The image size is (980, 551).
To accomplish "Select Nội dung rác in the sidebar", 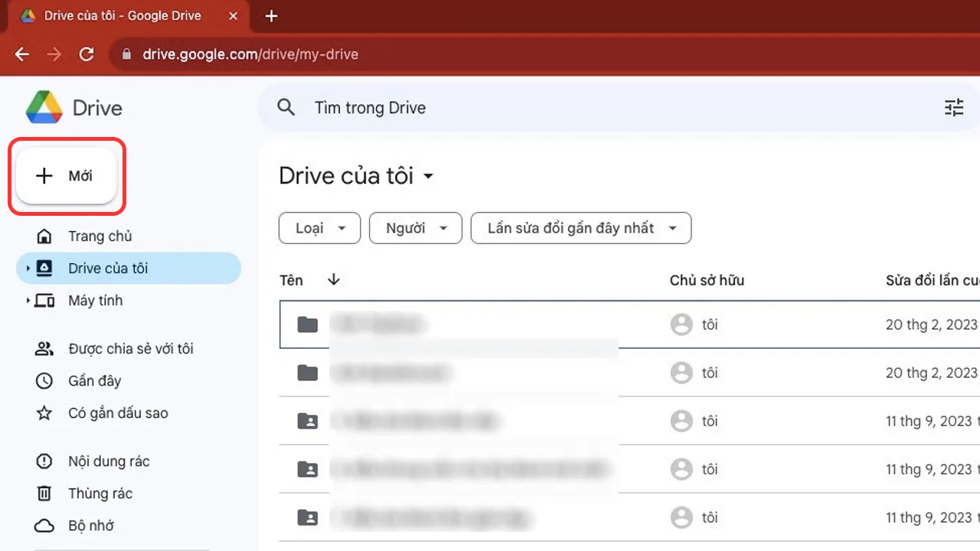I will pos(44,461).
